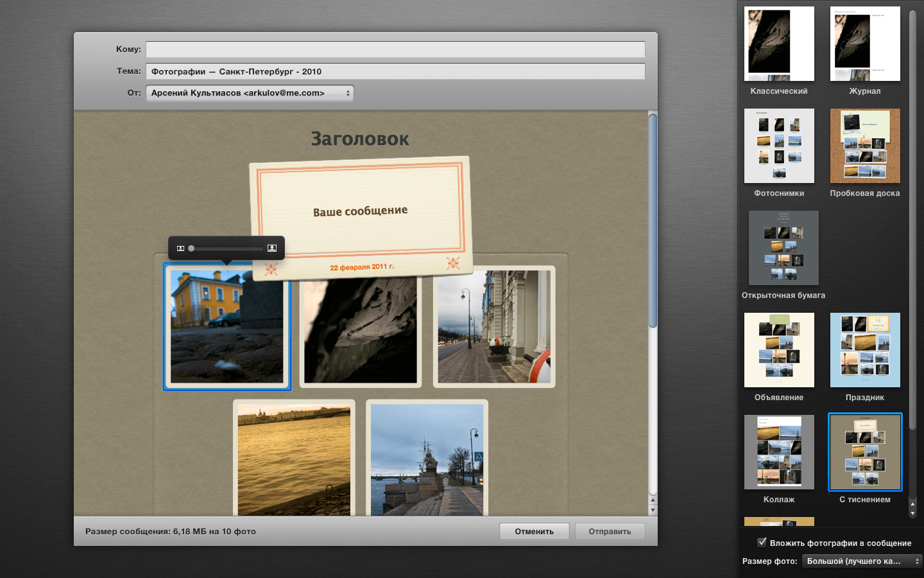Screen dimensions: 924x578
Task: Select the dark rock photo
Action: pyautogui.click(x=361, y=331)
